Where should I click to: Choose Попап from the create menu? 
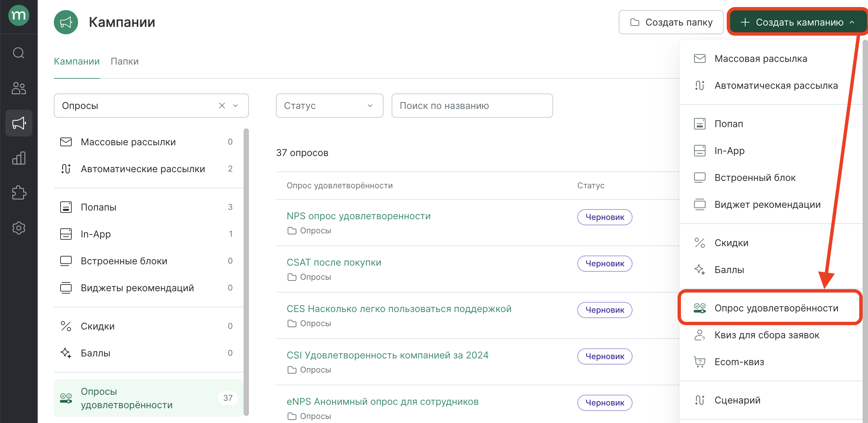point(770,124)
